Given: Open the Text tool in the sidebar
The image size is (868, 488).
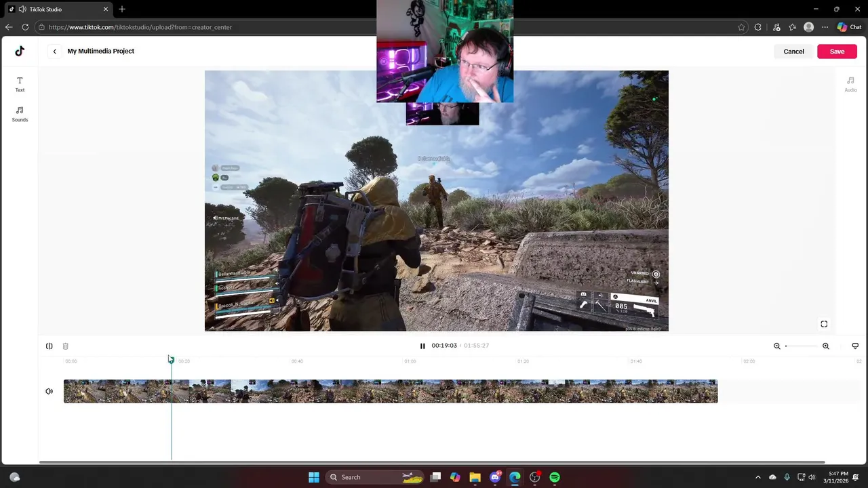Looking at the screenshot, I should pyautogui.click(x=20, y=84).
